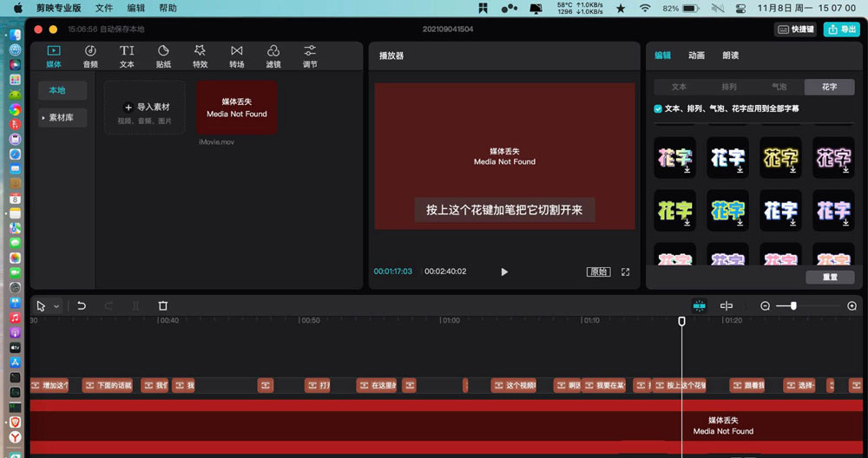
Task: Select the 文本 sub-tab in editor
Action: click(x=679, y=87)
